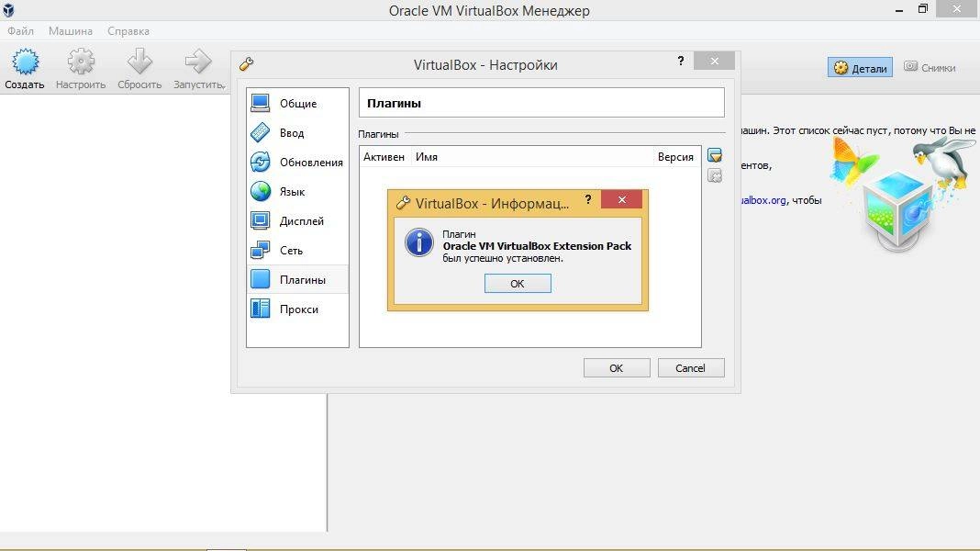The height and width of the screenshot is (551, 980).
Task: Open the Файл menu
Action: point(20,30)
